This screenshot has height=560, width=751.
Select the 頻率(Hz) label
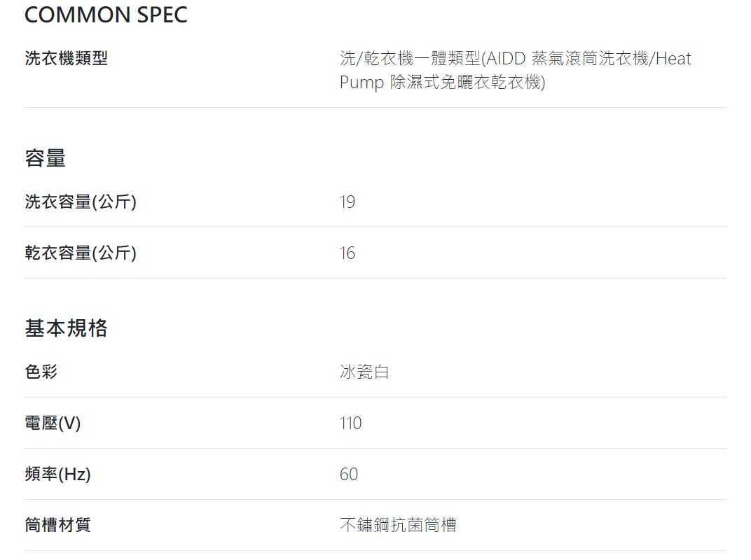click(x=57, y=474)
